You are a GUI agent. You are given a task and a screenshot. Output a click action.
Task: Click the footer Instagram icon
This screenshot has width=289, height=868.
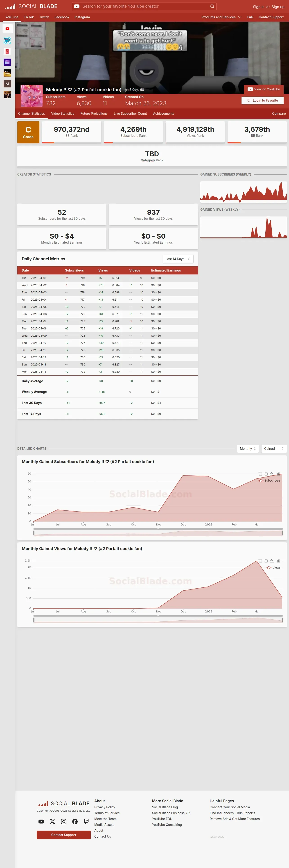pos(64,822)
